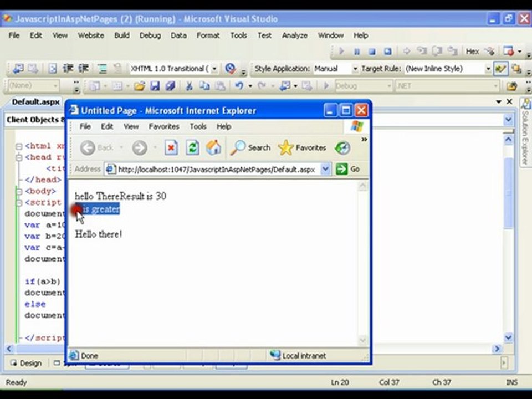The width and height of the screenshot is (532, 399).
Task: Open Style Application Manual dropdown
Action: (x=355, y=69)
